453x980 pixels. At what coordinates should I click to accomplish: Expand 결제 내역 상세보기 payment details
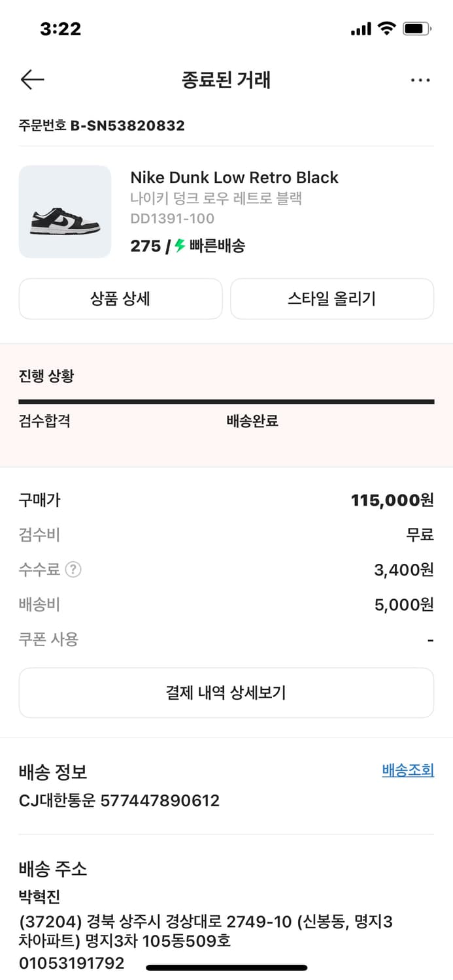click(226, 693)
